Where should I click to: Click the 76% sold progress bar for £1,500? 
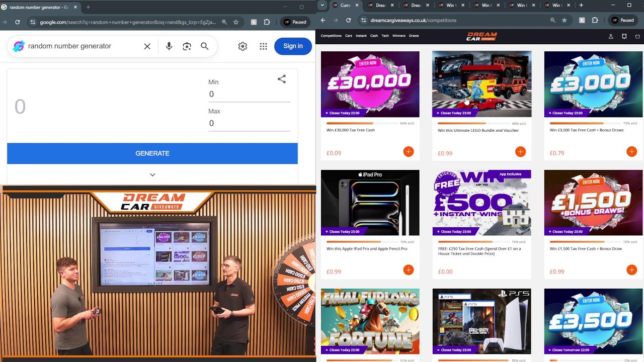coord(585,242)
